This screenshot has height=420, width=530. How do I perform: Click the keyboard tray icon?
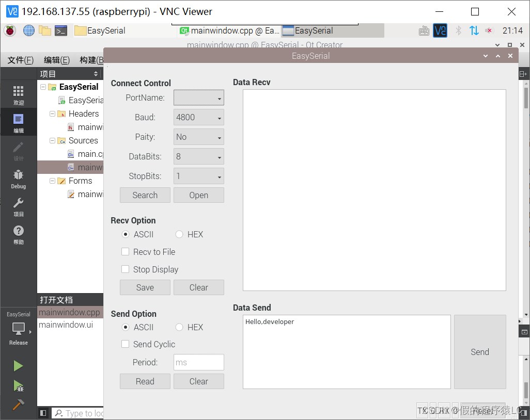[x=424, y=31]
